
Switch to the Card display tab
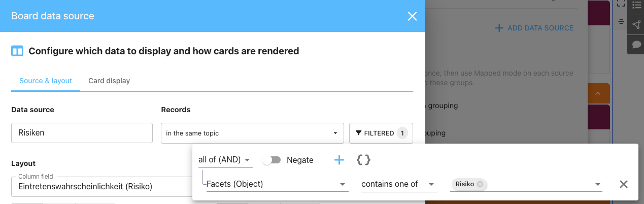click(x=109, y=81)
